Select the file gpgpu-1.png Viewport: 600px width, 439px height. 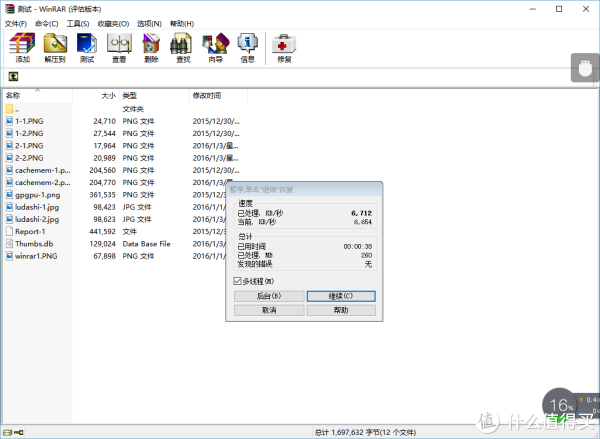pyautogui.click(x=38, y=195)
